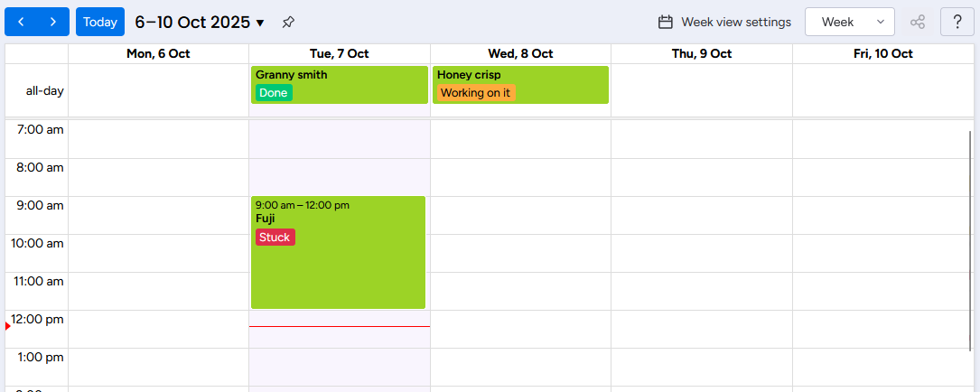Jump to Today
This screenshot has height=392, width=980.
[x=100, y=22]
